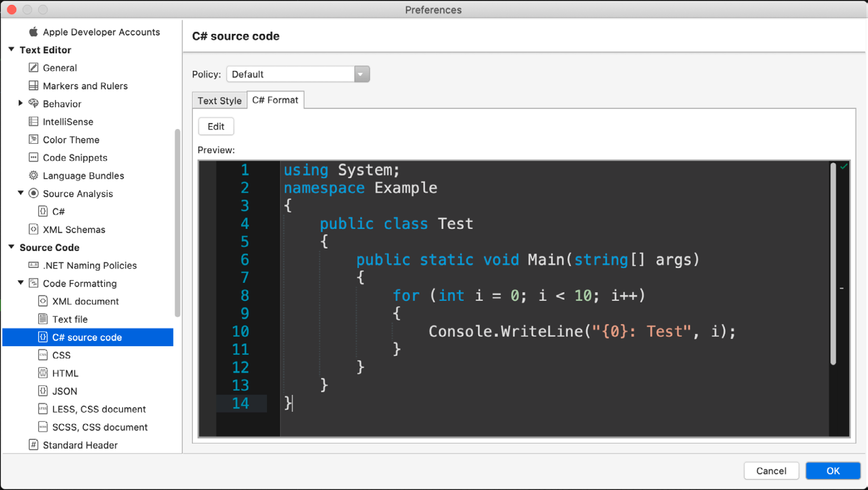The image size is (868, 490).
Task: Click the green checkmark in the preview corner
Action: click(x=844, y=167)
